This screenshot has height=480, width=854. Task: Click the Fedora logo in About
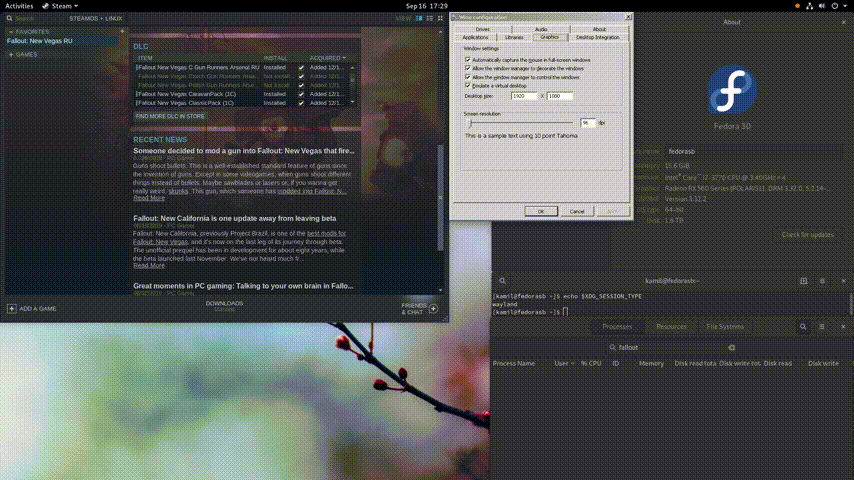point(732,90)
